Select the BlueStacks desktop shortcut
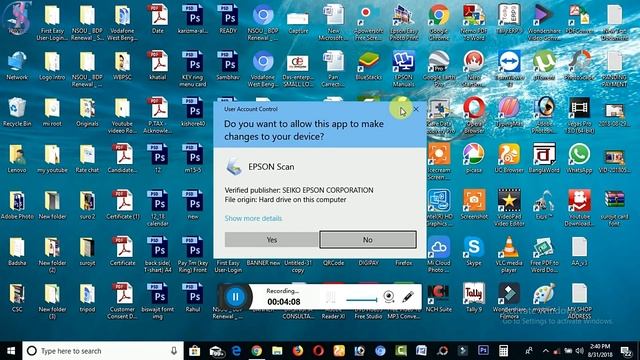 click(369, 66)
